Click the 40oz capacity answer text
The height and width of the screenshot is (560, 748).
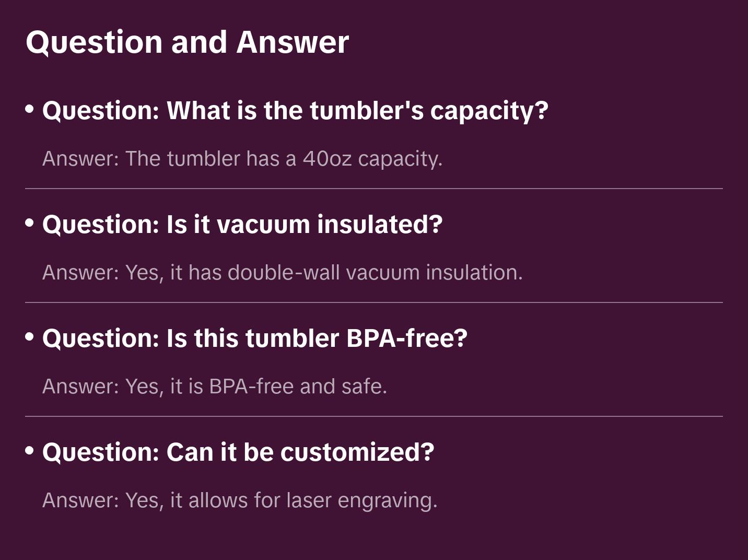242,159
